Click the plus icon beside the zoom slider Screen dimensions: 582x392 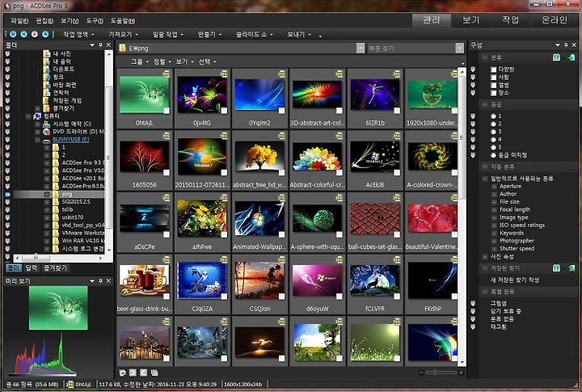pos(461,373)
